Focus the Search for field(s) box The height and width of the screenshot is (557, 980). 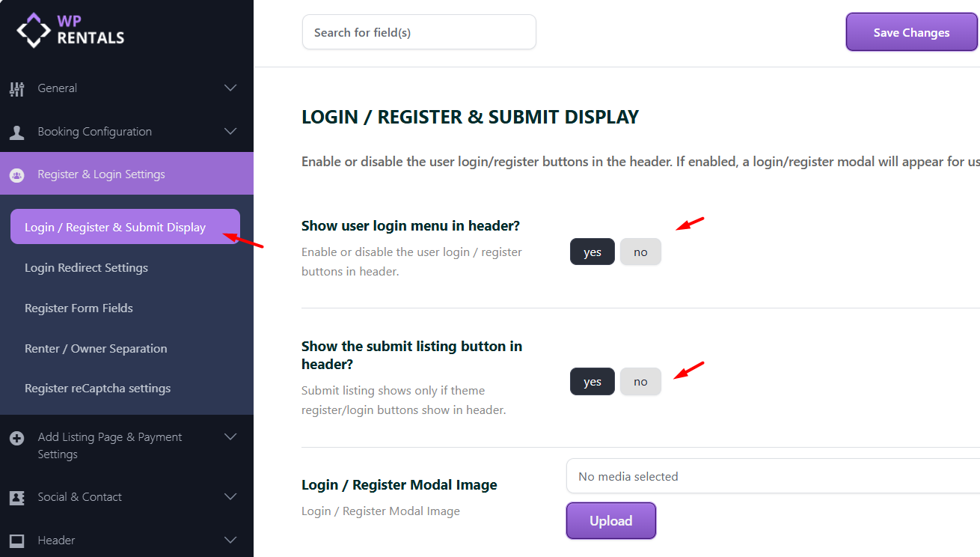[x=419, y=32]
